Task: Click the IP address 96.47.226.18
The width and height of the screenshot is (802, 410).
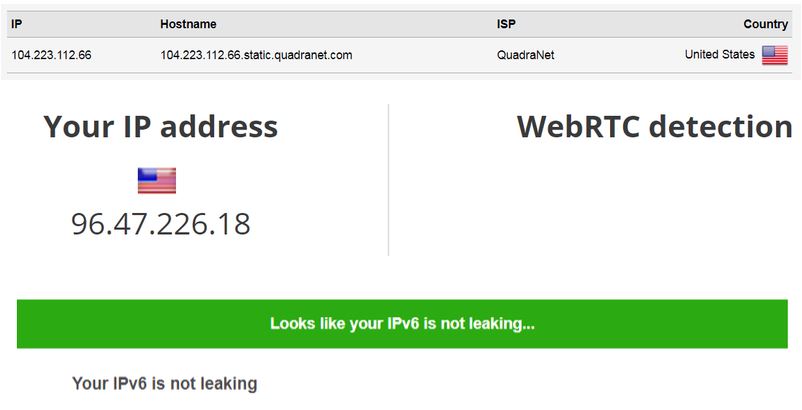Action: pos(161,224)
